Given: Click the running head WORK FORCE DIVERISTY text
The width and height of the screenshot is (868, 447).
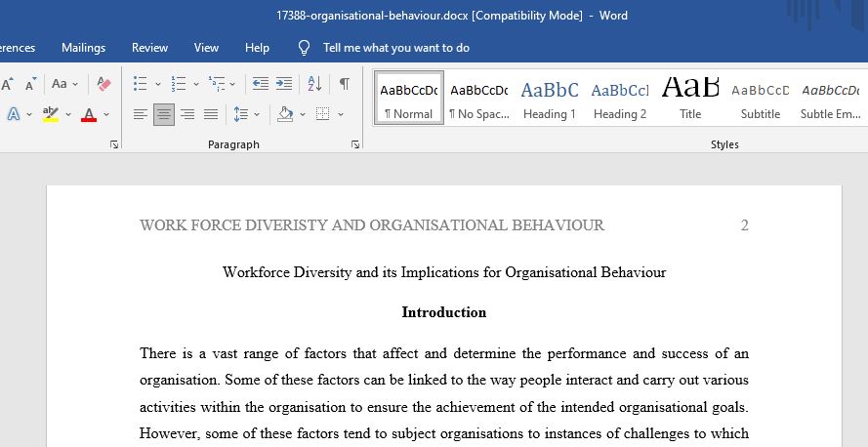Looking at the screenshot, I should click(x=372, y=225).
